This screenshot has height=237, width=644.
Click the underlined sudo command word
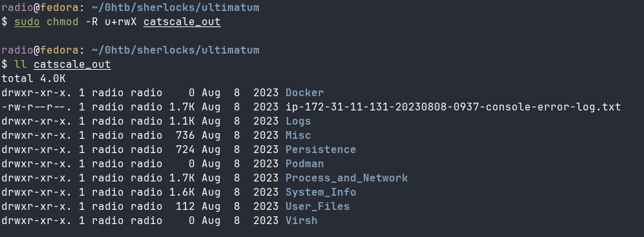click(x=27, y=22)
